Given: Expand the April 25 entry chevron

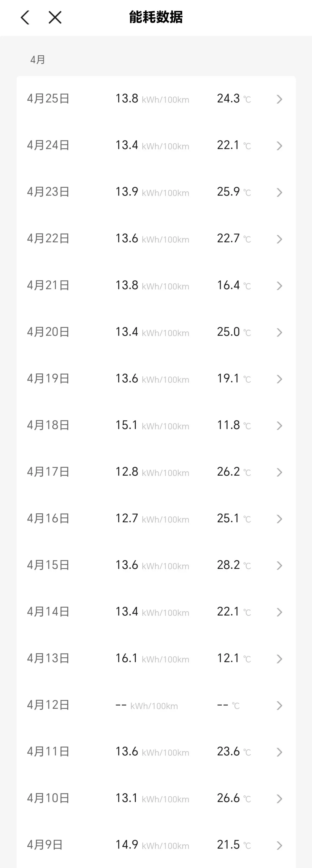Looking at the screenshot, I should coord(279,99).
